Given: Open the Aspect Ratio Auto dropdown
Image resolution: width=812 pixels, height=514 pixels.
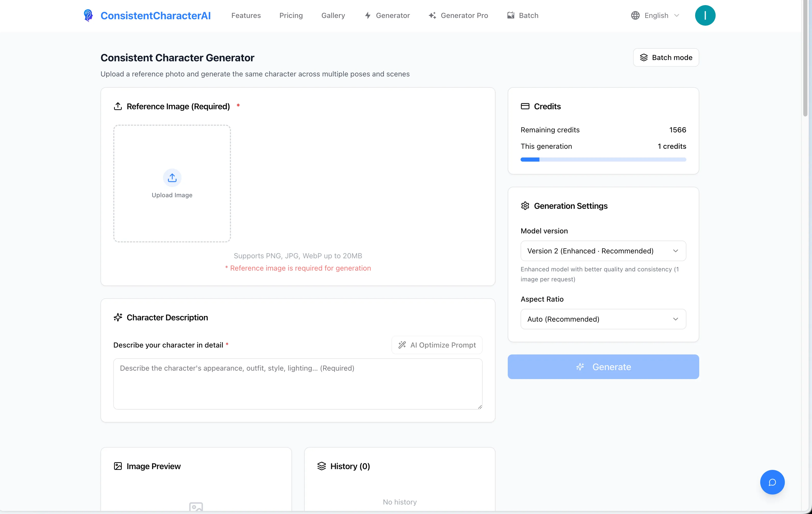Looking at the screenshot, I should tap(603, 319).
